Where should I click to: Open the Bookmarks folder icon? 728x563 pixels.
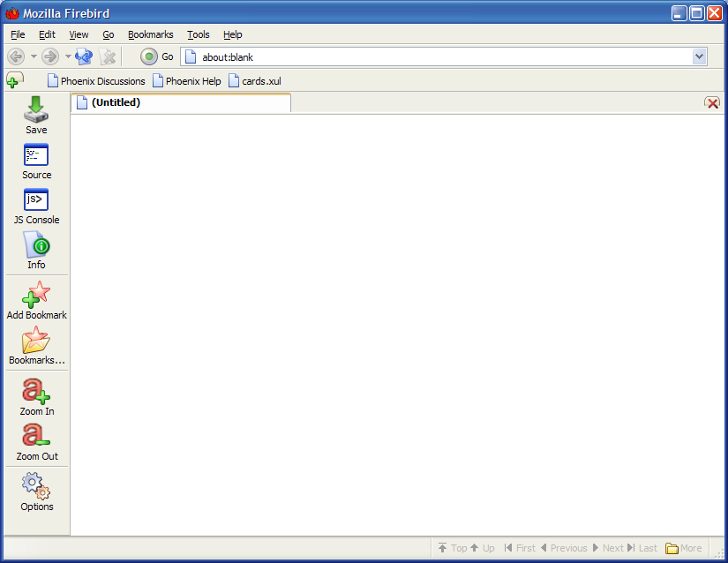(x=36, y=341)
